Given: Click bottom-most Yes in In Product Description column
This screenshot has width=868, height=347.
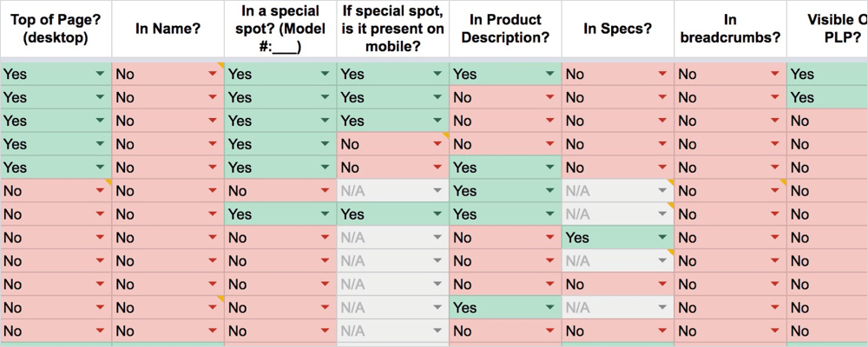Looking at the screenshot, I should click(495, 307).
